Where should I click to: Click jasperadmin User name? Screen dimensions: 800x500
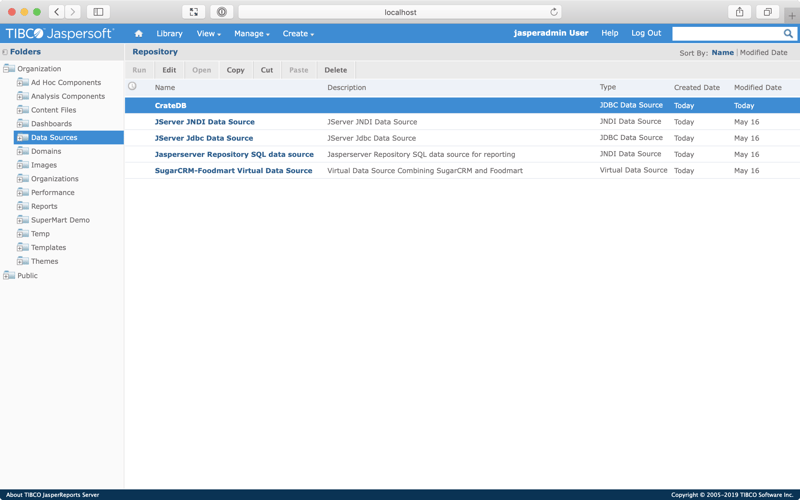551,33
